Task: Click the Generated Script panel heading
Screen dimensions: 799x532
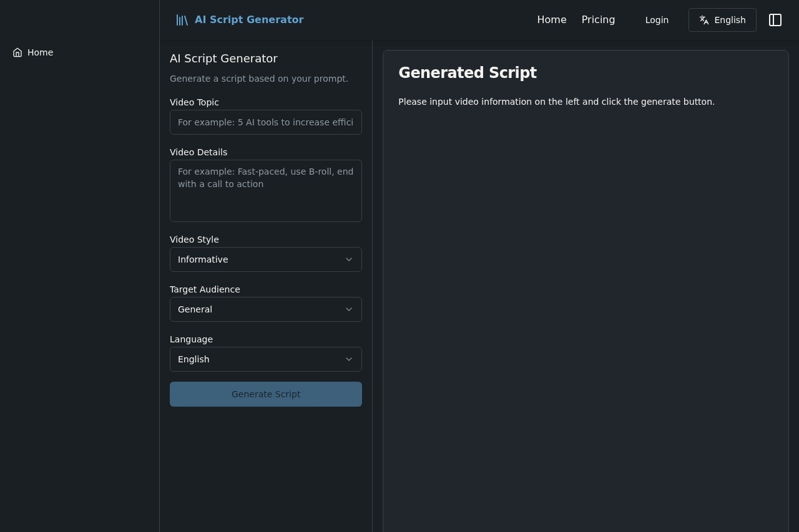Action: coord(467,72)
